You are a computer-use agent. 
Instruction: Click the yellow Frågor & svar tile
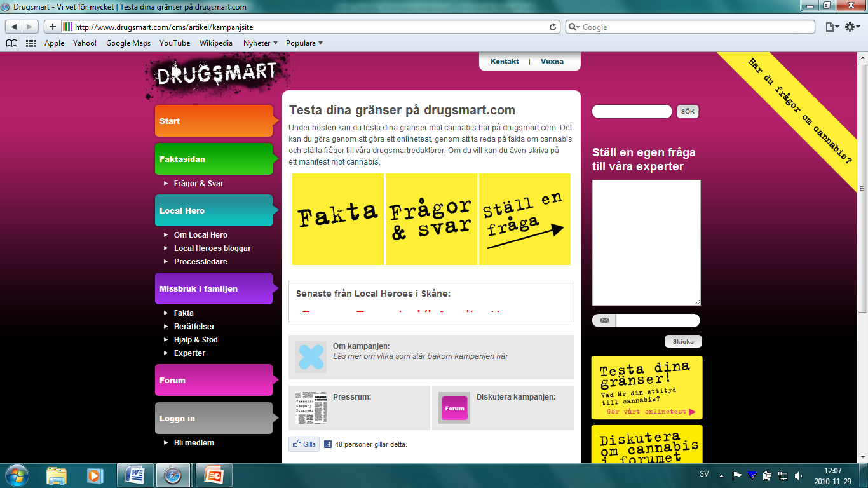pos(431,219)
